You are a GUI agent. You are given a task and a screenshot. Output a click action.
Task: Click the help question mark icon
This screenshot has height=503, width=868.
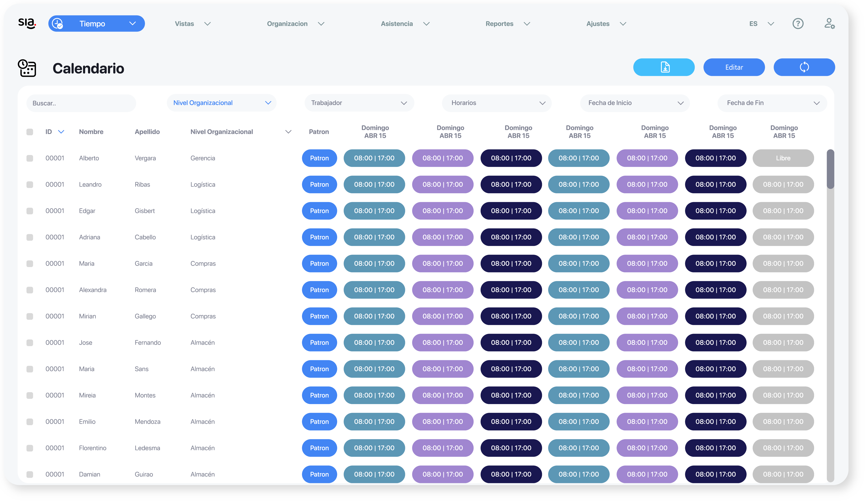point(798,24)
